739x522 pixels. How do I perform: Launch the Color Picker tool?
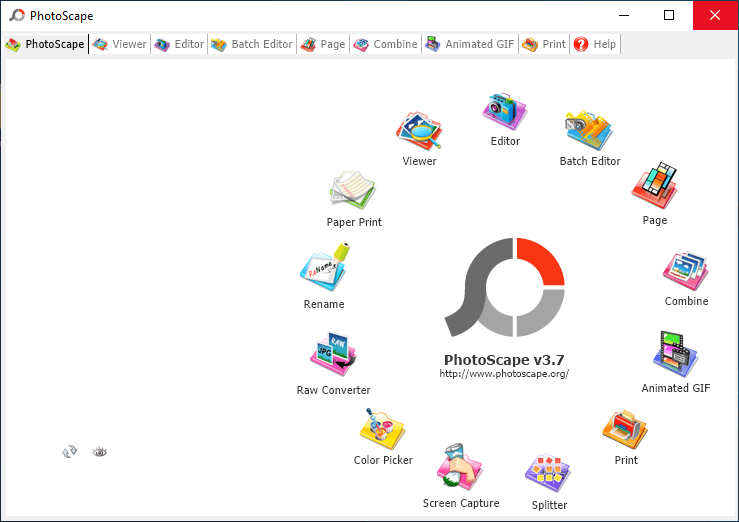click(383, 429)
